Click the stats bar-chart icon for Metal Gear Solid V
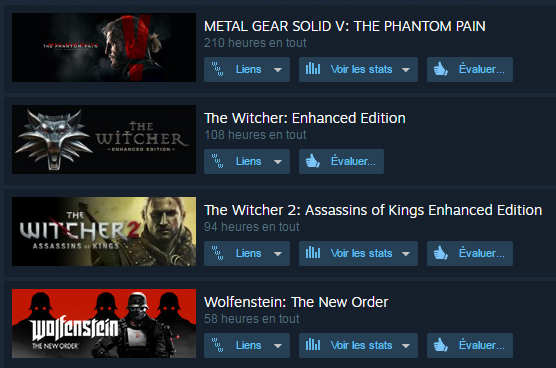556x368 pixels. pos(313,68)
